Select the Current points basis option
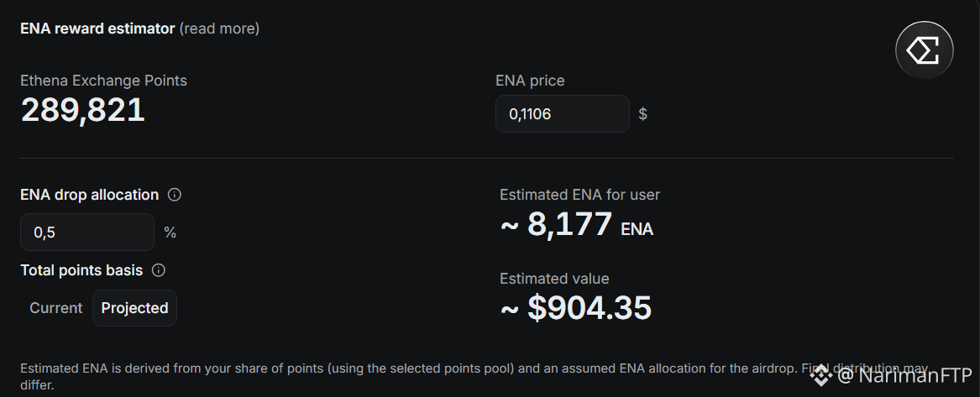The height and width of the screenshot is (397, 980). [x=55, y=308]
